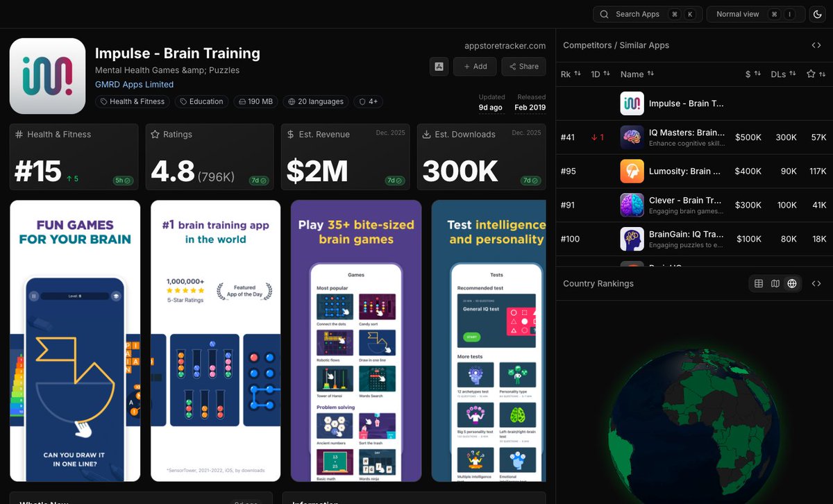Sort competitors by DLs column

click(784, 74)
